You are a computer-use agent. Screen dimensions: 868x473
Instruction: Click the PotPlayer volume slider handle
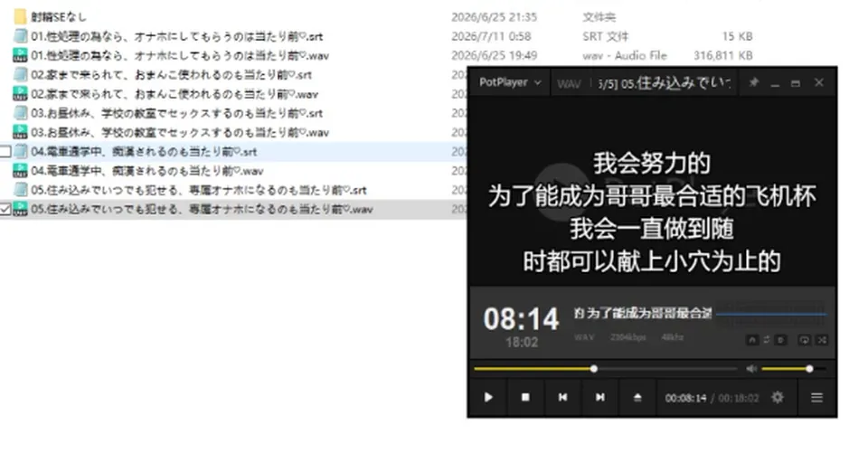(x=809, y=368)
